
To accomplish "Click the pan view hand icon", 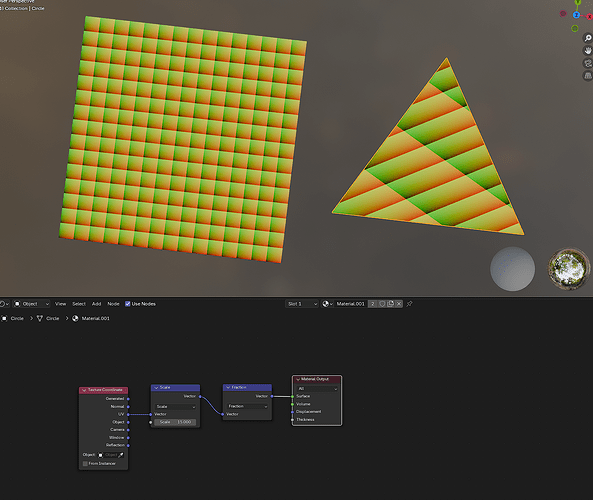I will [x=588, y=50].
